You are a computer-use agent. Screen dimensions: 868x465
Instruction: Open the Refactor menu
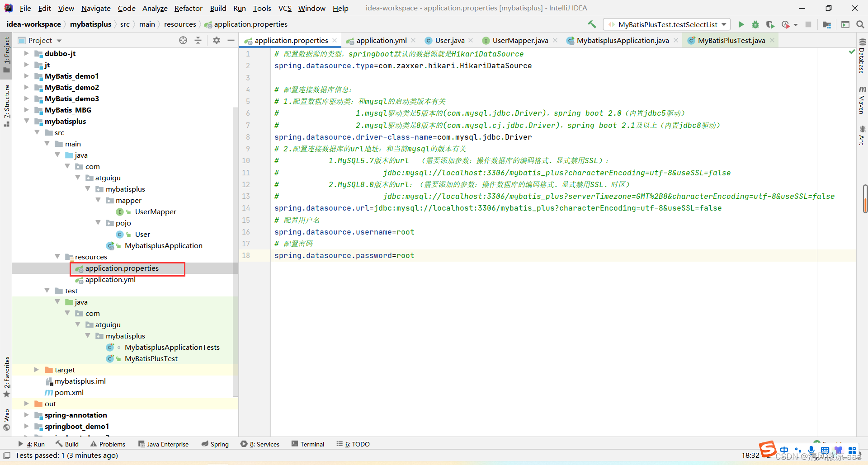[188, 8]
